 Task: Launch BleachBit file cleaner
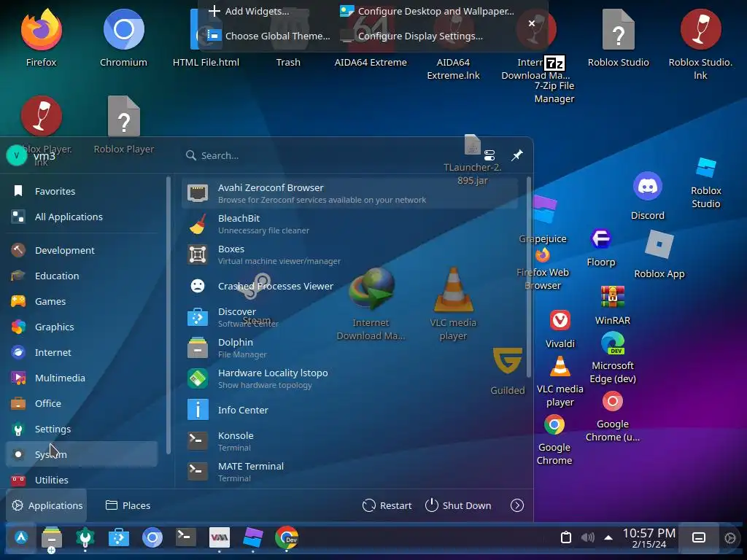[349, 224]
